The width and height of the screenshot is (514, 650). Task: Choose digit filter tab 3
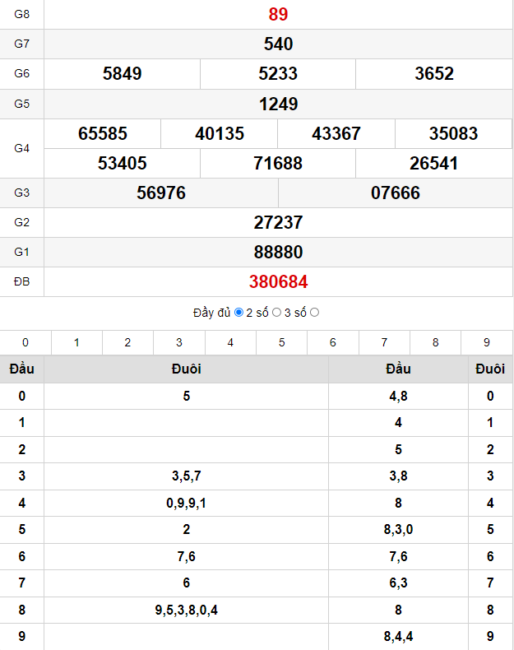pos(179,342)
